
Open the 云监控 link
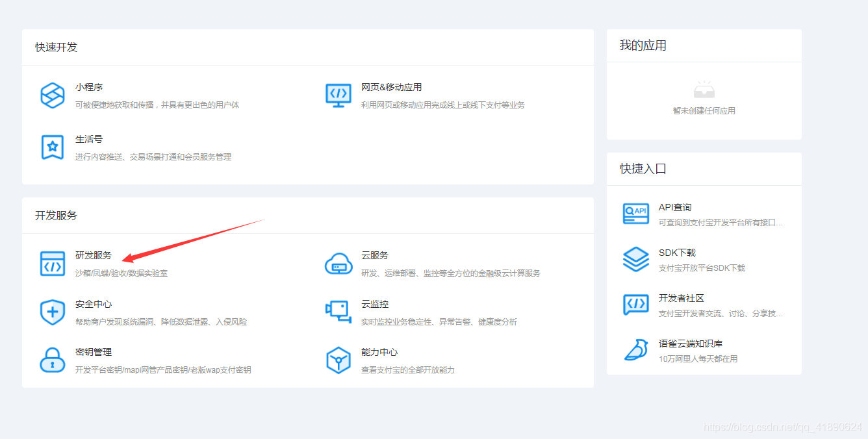(375, 305)
